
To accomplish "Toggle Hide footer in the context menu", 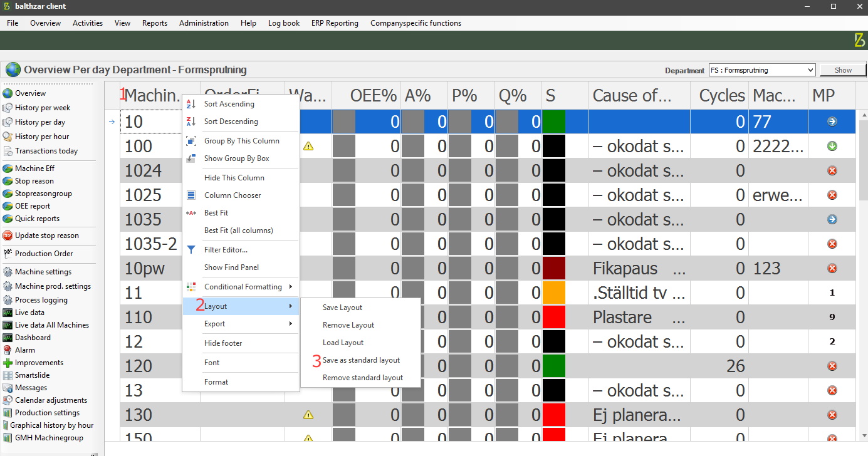I will click(x=222, y=343).
